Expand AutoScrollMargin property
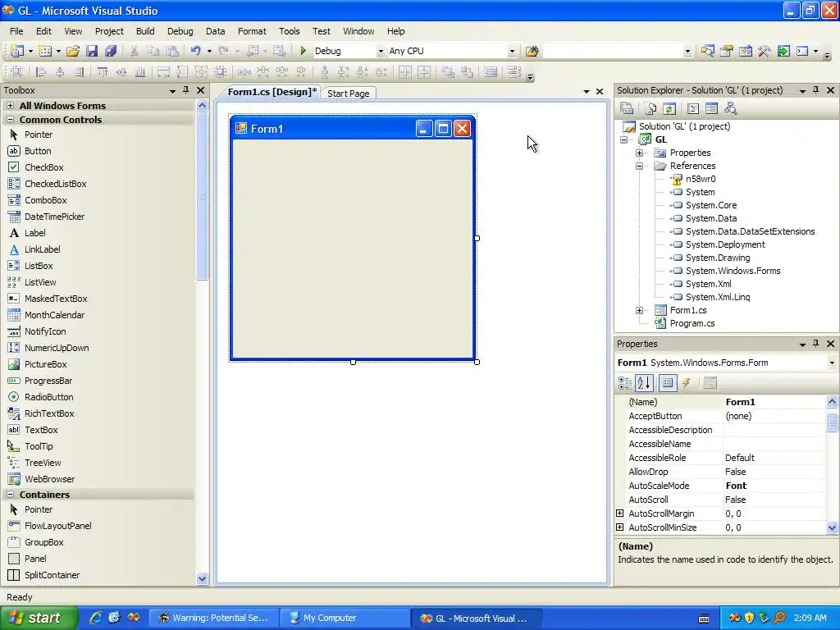This screenshot has width=840, height=630. [x=620, y=514]
